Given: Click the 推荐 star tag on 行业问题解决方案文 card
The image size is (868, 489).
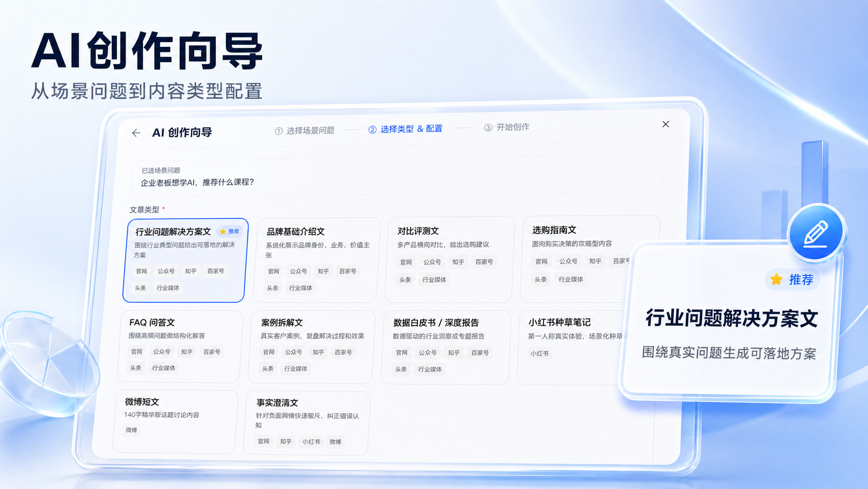Looking at the screenshot, I should pos(229,231).
